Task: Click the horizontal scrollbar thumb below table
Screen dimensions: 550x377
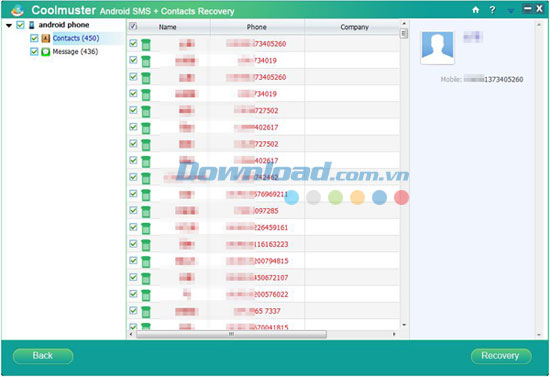Action: (x=231, y=334)
